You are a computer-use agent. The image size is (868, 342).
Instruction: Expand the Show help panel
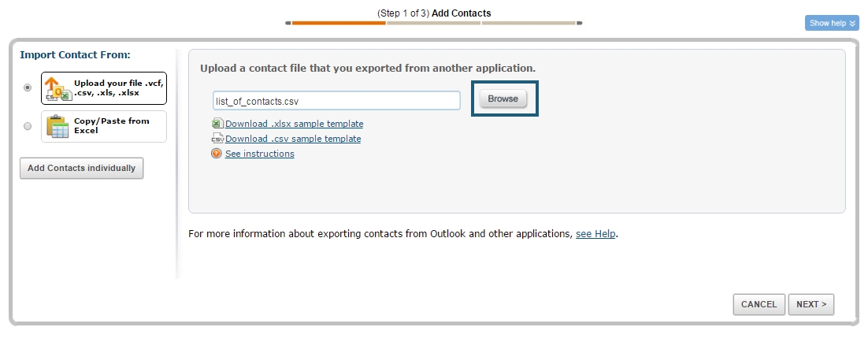tap(831, 23)
